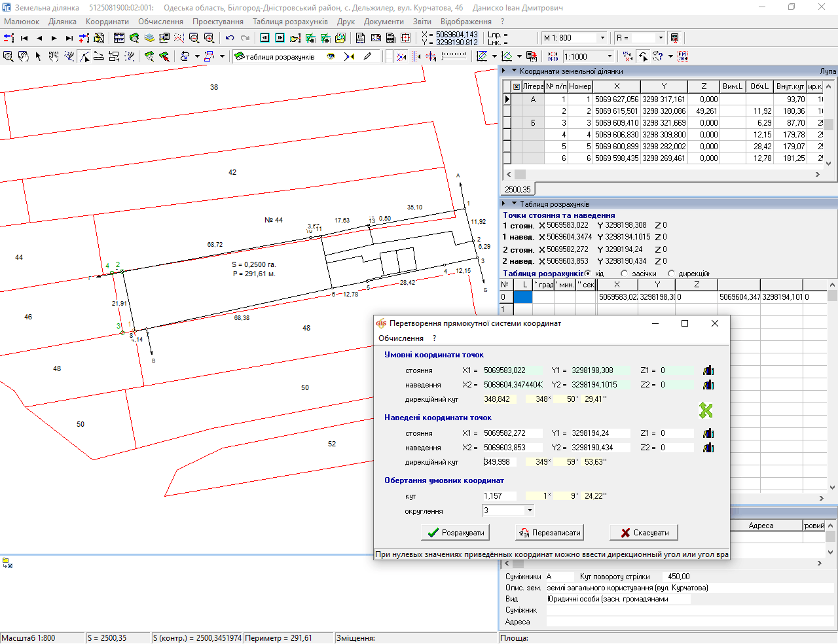838x644 pixels.
Task: Click the Скасувати button
Action: pos(644,533)
